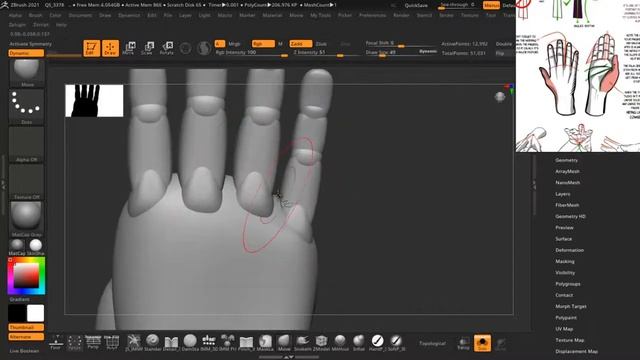Adjust the Rgb Intensity slider
640x360 pixels.
coord(251,53)
